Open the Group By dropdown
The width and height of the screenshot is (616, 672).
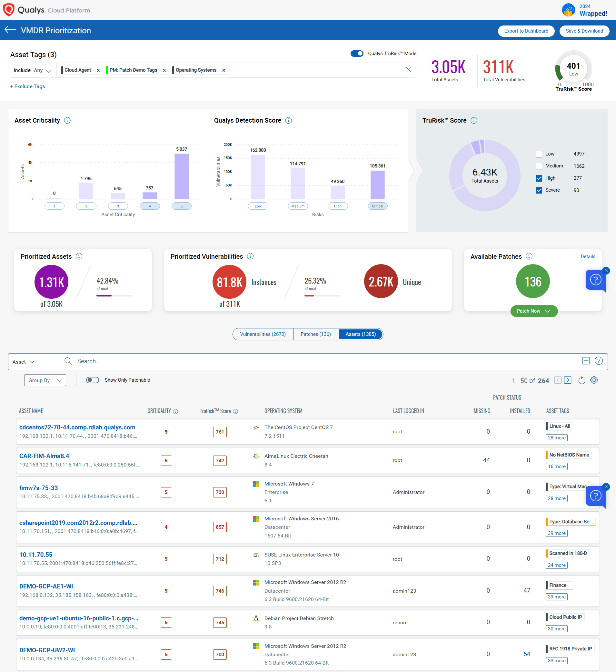pos(45,380)
